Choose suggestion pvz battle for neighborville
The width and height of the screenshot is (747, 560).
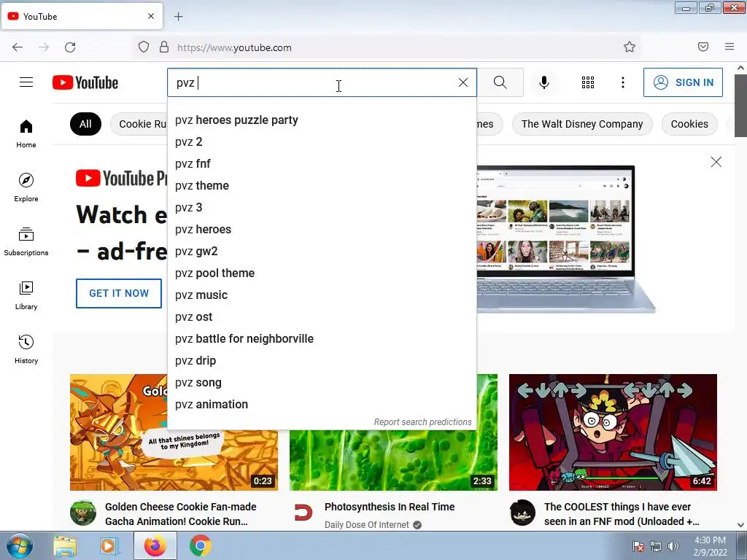click(x=322, y=339)
